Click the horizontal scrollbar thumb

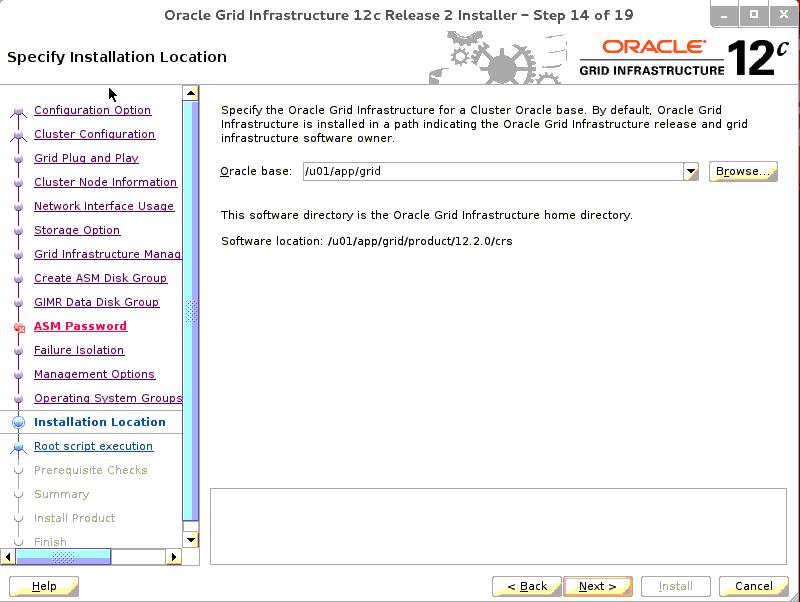tap(63, 557)
